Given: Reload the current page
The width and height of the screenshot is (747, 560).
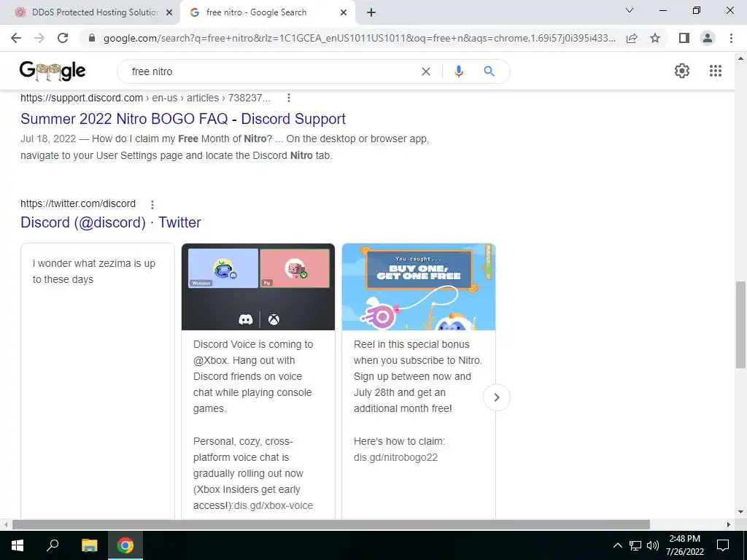Looking at the screenshot, I should click(63, 38).
